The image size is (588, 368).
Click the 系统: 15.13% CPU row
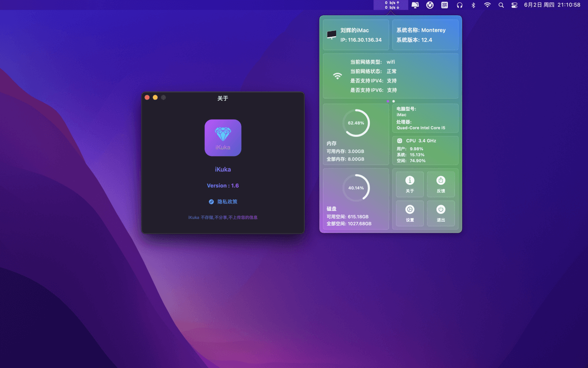click(411, 155)
